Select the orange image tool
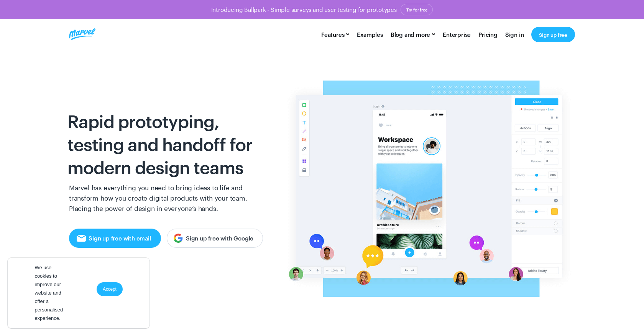The width and height of the screenshot is (644, 336). click(x=304, y=140)
